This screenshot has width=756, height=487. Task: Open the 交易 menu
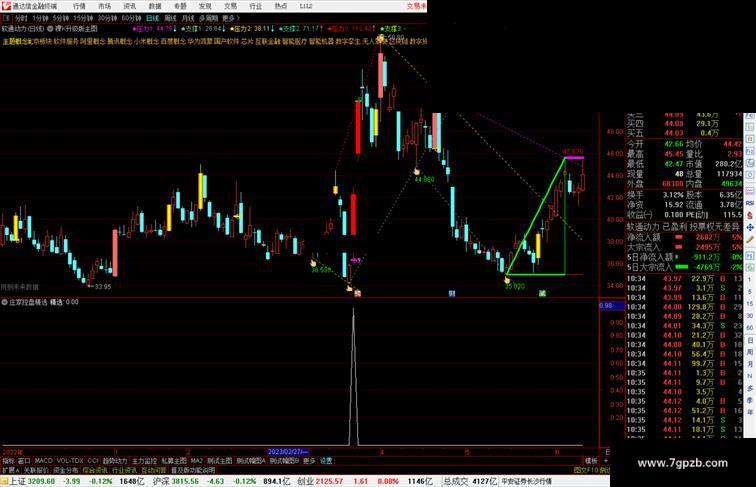point(230,6)
